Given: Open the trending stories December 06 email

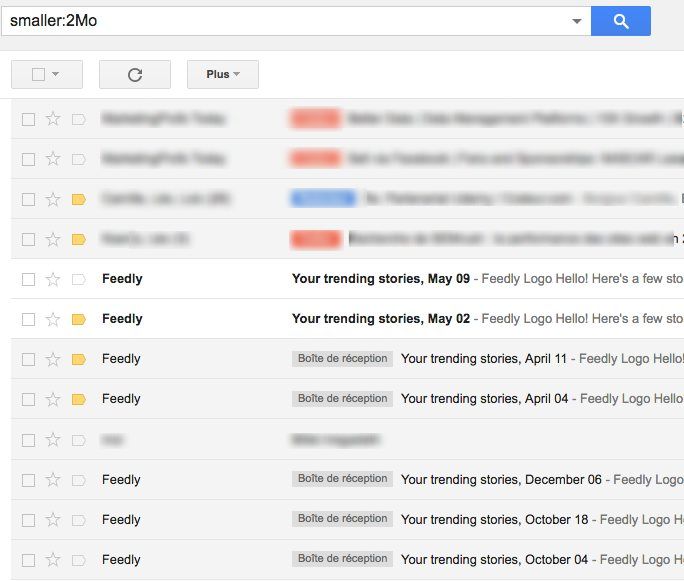Looking at the screenshot, I should pos(500,480).
